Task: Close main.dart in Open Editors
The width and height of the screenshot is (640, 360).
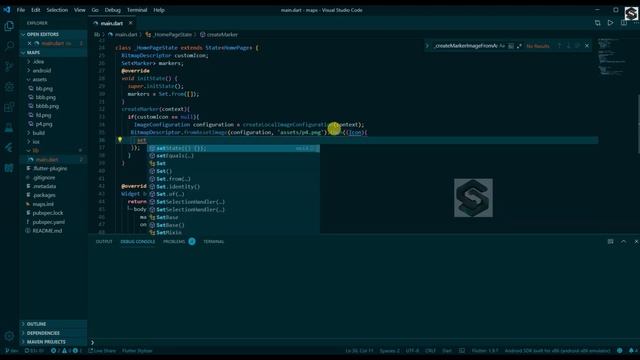Action: [x=29, y=43]
